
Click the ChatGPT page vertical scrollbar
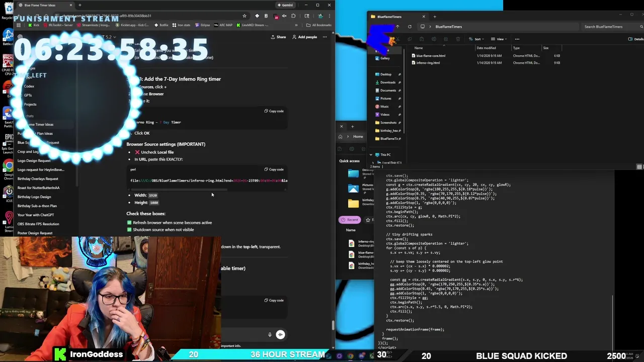tap(333, 325)
